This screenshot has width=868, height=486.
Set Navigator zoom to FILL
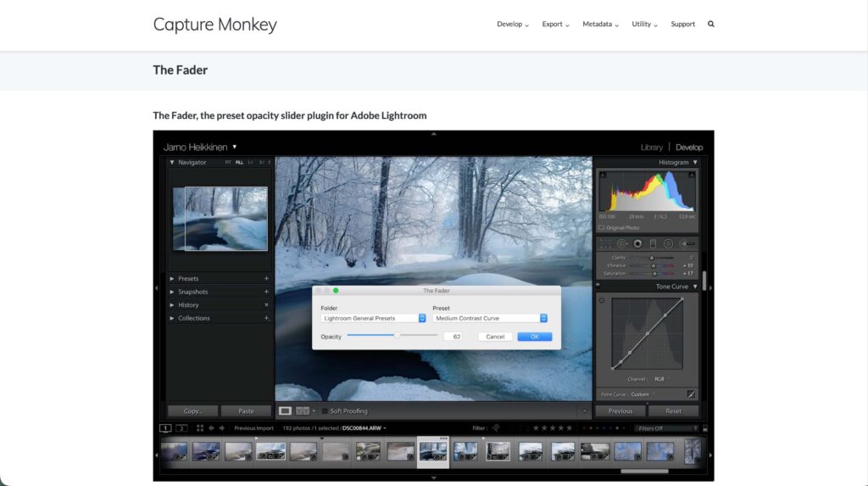[239, 162]
